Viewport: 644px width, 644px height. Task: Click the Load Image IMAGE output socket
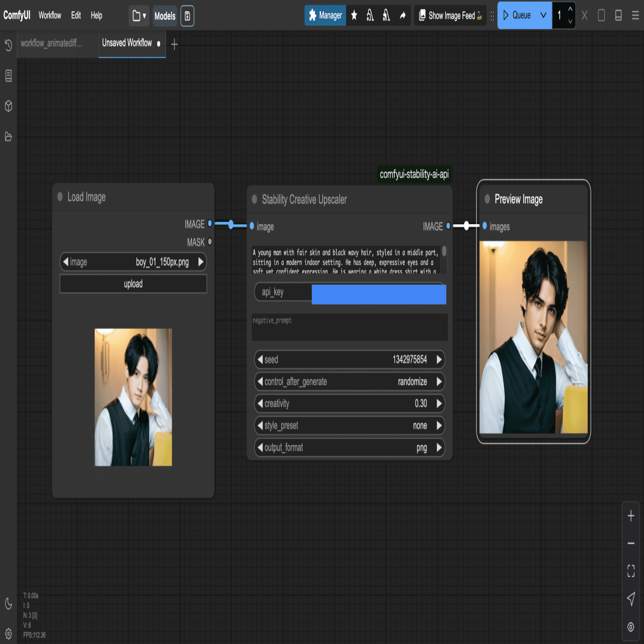pyautogui.click(x=210, y=224)
